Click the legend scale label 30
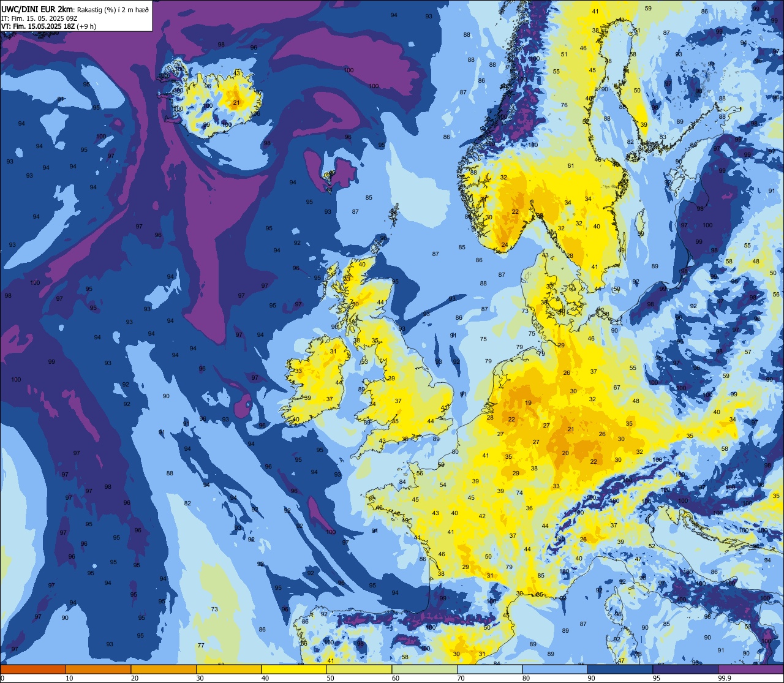The height and width of the screenshot is (683, 784). pos(200,678)
